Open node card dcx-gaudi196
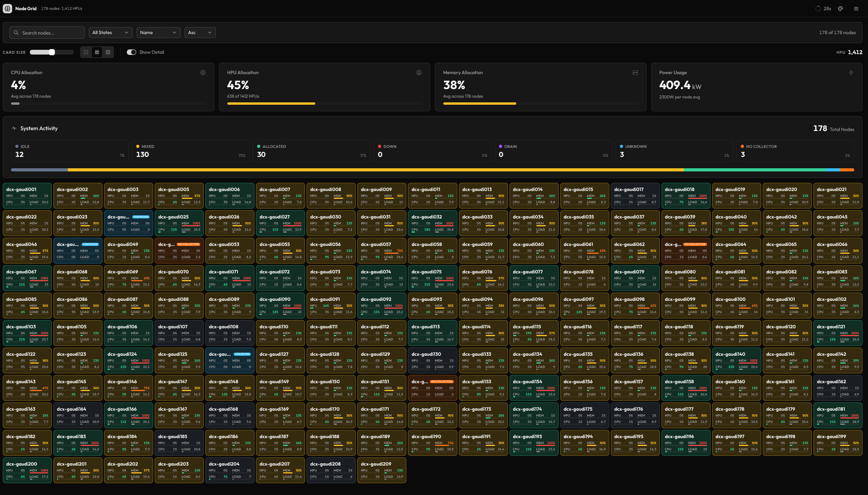 pyautogui.click(x=686, y=442)
